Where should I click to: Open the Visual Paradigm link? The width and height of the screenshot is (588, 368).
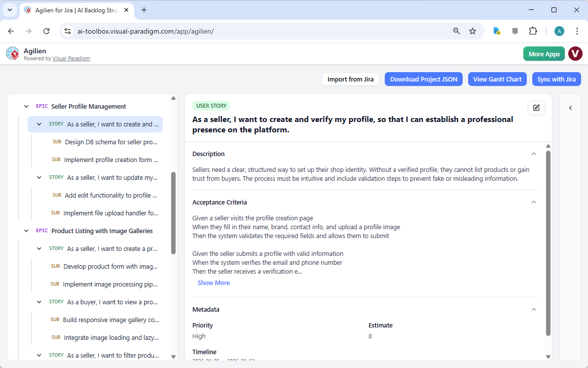point(71,58)
